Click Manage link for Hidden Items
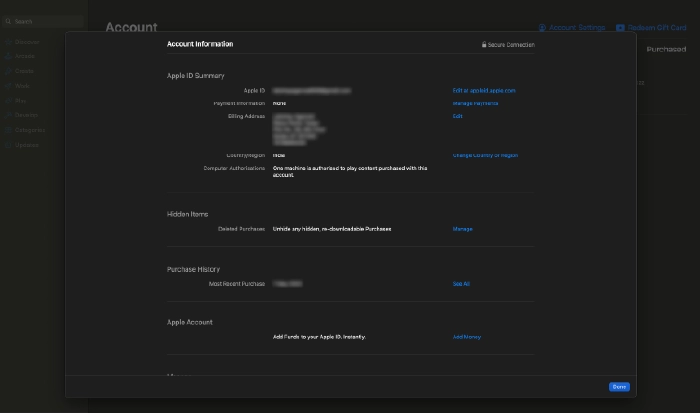This screenshot has height=413, width=700. [x=462, y=229]
